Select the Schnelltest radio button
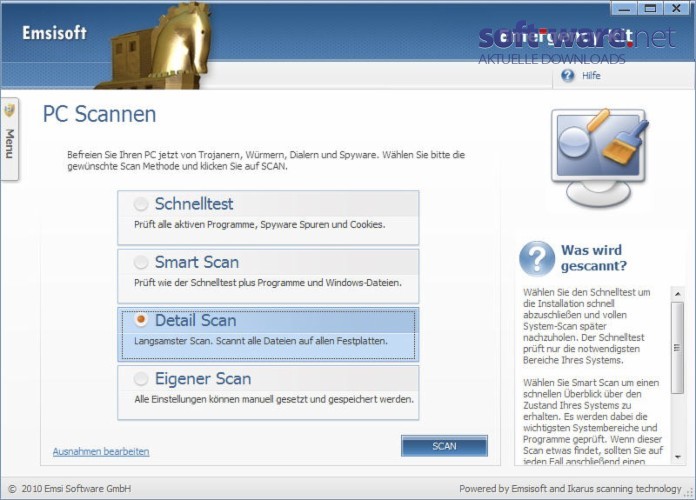The width and height of the screenshot is (696, 500). click(141, 204)
